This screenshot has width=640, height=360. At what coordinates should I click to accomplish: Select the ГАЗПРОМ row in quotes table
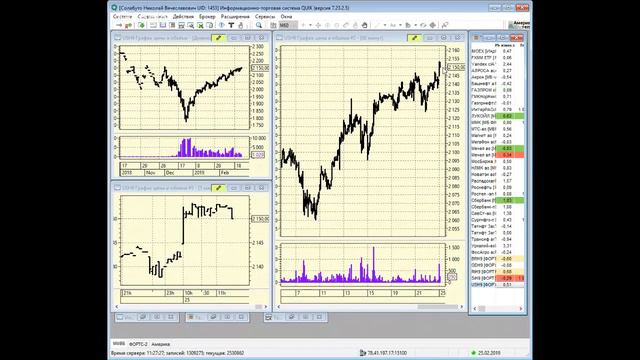[x=498, y=90]
